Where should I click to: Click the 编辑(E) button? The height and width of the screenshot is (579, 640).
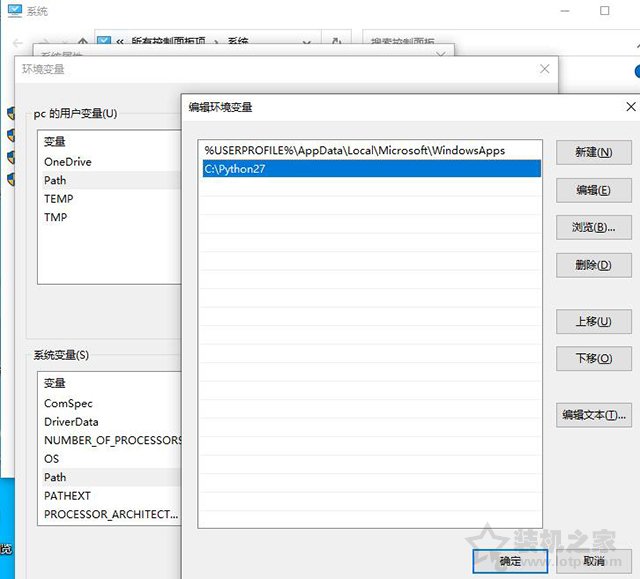tap(593, 190)
